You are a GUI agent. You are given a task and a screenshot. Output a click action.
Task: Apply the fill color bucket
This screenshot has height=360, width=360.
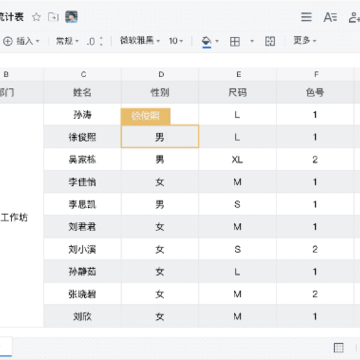pos(207,41)
